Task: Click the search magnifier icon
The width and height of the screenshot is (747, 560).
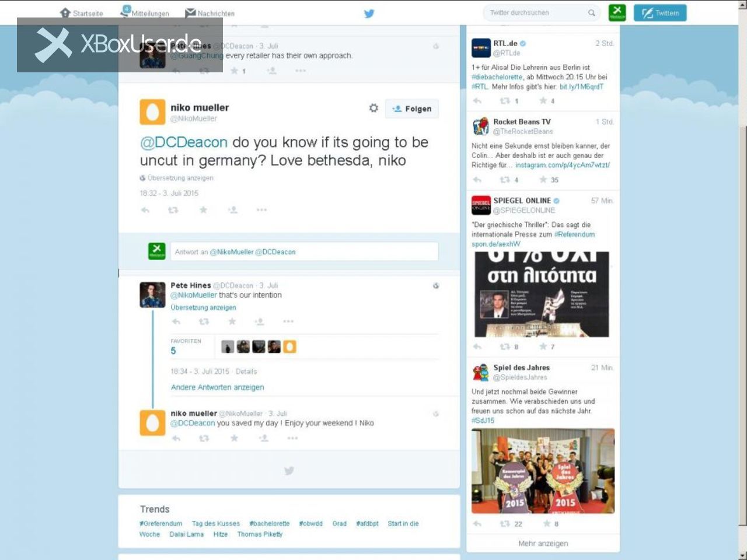Action: pyautogui.click(x=591, y=13)
